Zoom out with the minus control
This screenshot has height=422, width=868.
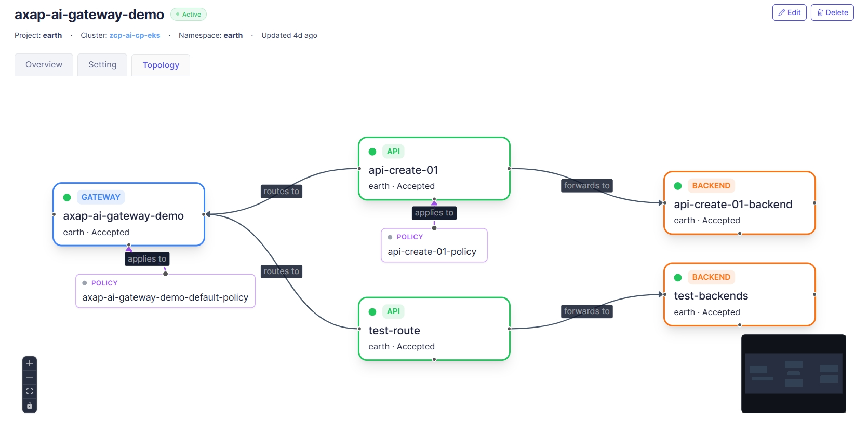(x=30, y=377)
